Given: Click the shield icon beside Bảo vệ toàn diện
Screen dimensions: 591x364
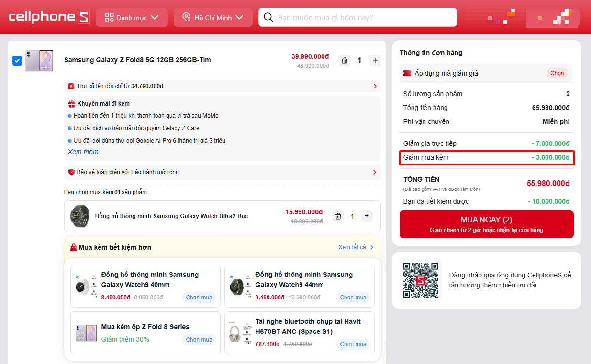Looking at the screenshot, I should [x=71, y=172].
